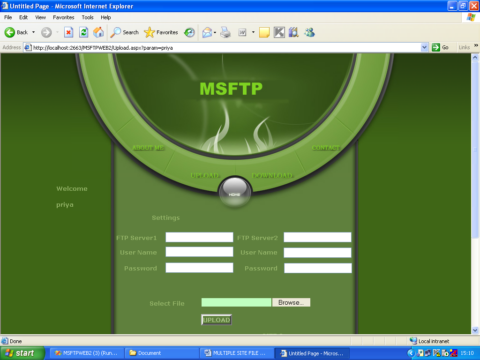The height and width of the screenshot is (360, 480).
Task: Click the Windows flag logo throbber
Action: pyautogui.click(x=471, y=17)
